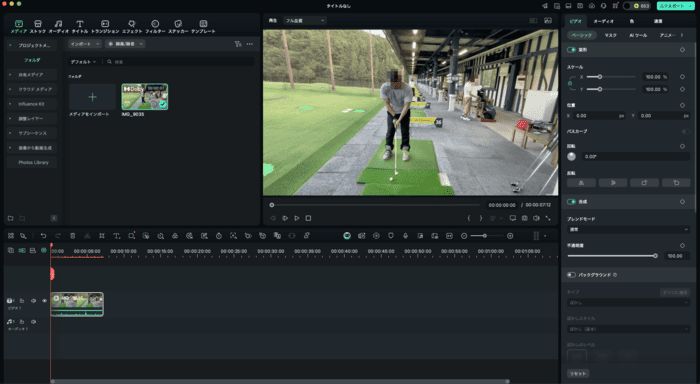Click the リセット button
The height and width of the screenshot is (384, 700).
(x=578, y=374)
